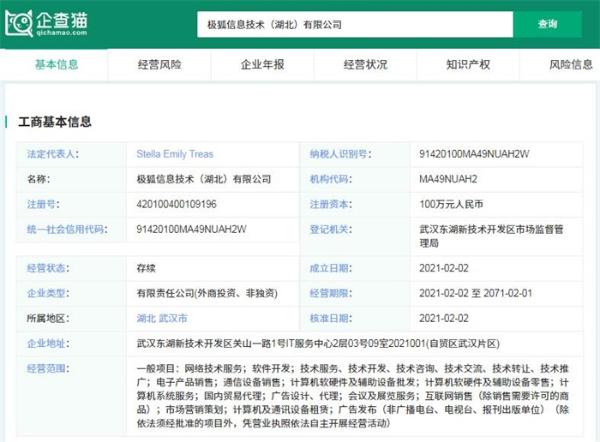Click the company name search field

tap(355, 24)
